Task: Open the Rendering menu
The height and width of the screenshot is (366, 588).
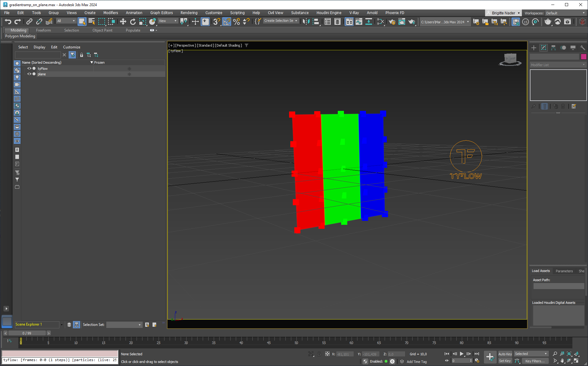Action: [189, 13]
